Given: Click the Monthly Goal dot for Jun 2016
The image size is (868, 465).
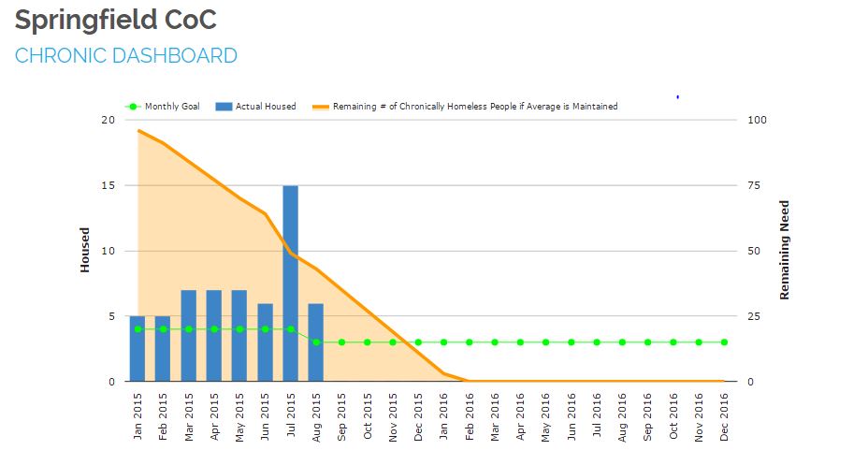Looking at the screenshot, I should (x=571, y=342).
